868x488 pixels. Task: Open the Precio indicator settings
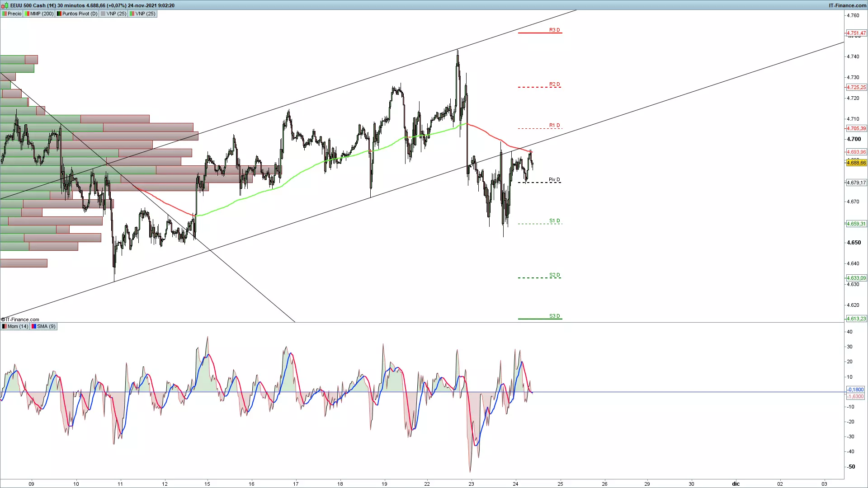click(x=12, y=14)
